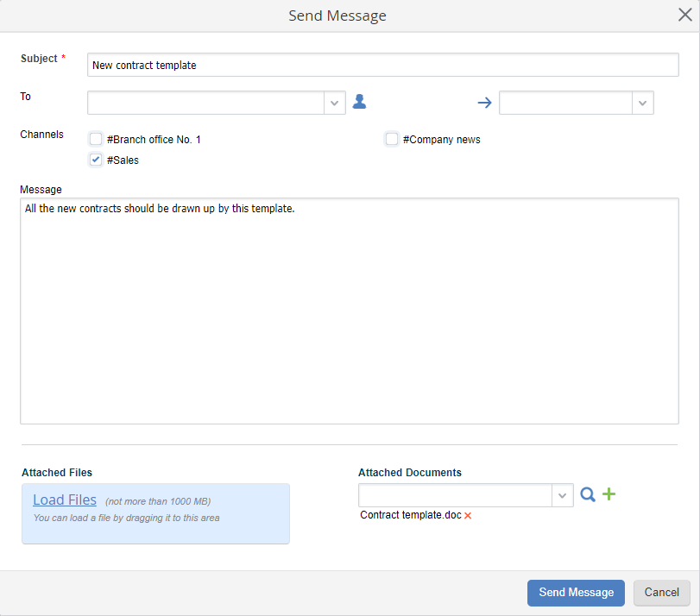This screenshot has width=700, height=616.
Task: Click the blue right arrow icon
Action: 484,103
